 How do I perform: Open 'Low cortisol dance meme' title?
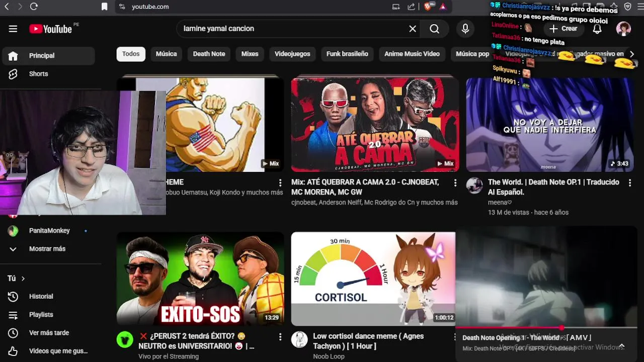(368, 341)
